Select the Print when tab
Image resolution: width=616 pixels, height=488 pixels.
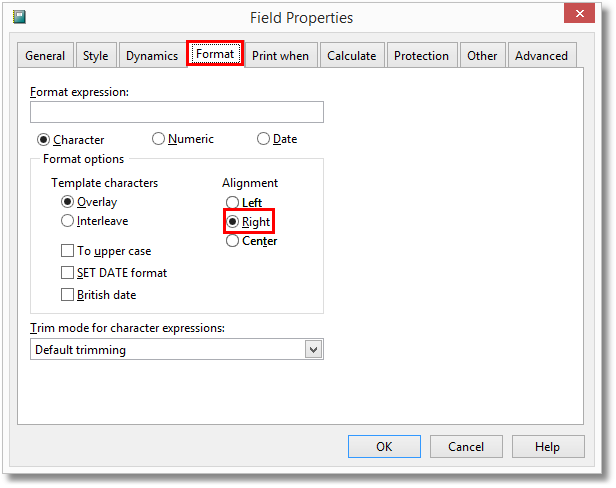280,56
